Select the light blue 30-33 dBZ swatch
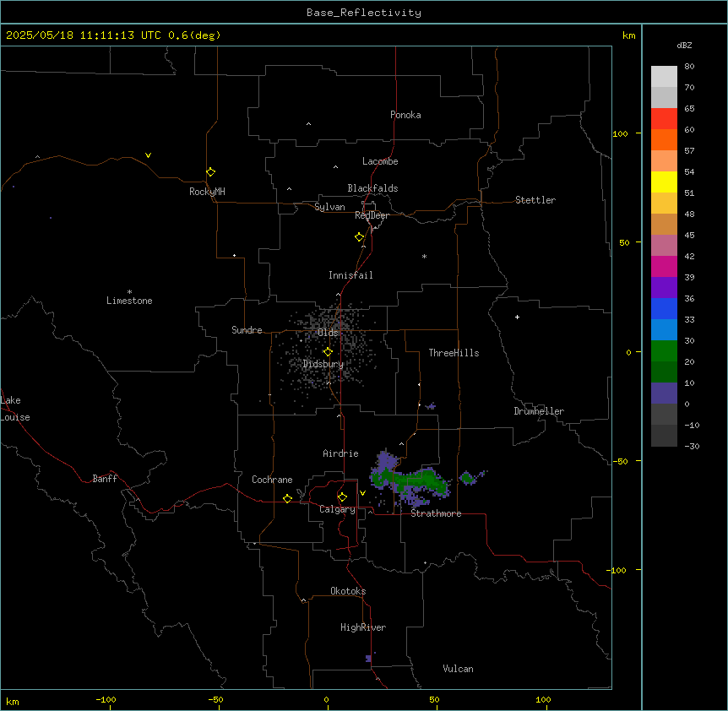The width and height of the screenshot is (728, 711). 664,330
